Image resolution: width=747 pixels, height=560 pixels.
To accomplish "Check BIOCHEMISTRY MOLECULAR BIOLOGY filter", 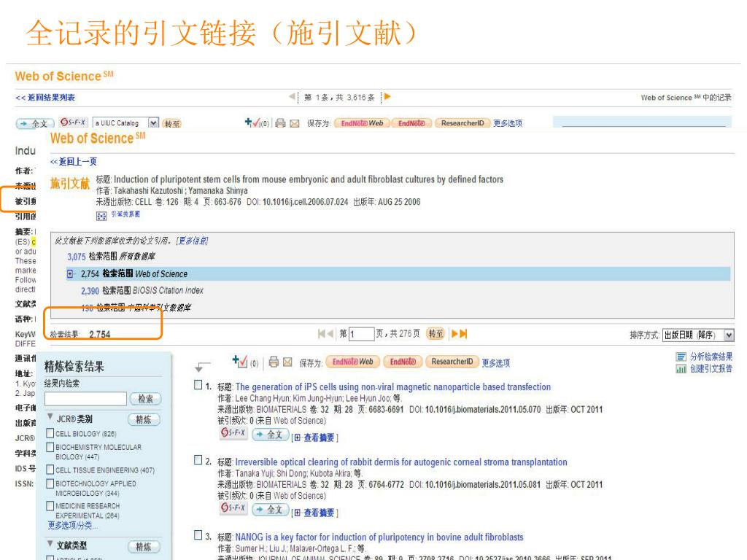I will click(x=50, y=447).
